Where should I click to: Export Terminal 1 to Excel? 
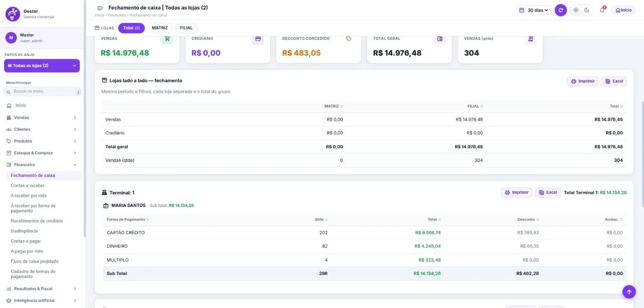(x=547, y=193)
